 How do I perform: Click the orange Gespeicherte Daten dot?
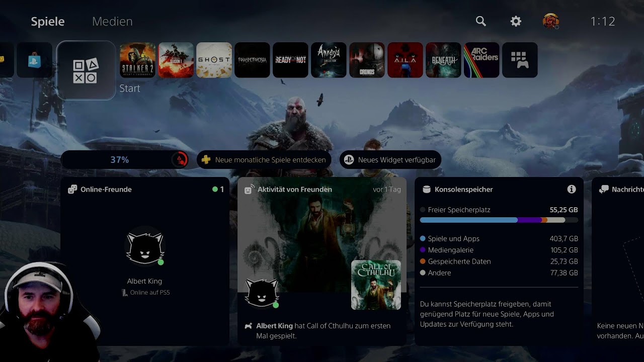pos(423,261)
